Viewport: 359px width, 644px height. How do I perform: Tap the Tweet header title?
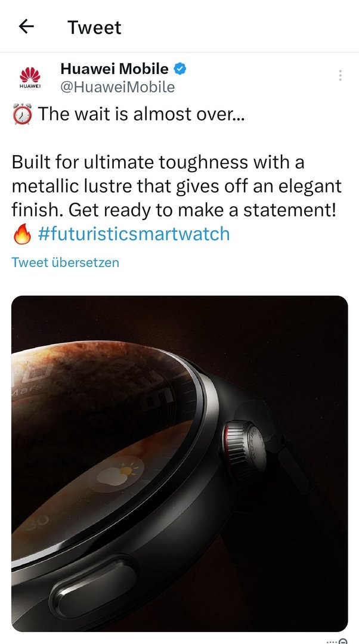(94, 27)
